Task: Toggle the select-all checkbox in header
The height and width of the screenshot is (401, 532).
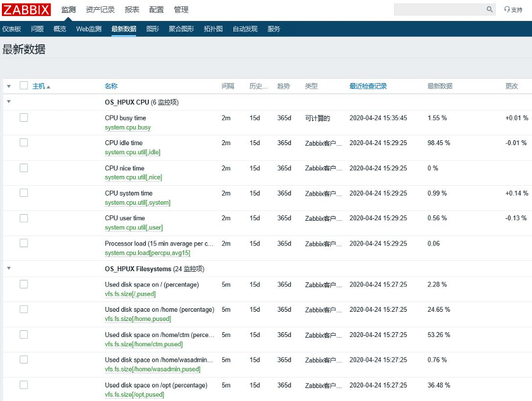Action: point(24,85)
